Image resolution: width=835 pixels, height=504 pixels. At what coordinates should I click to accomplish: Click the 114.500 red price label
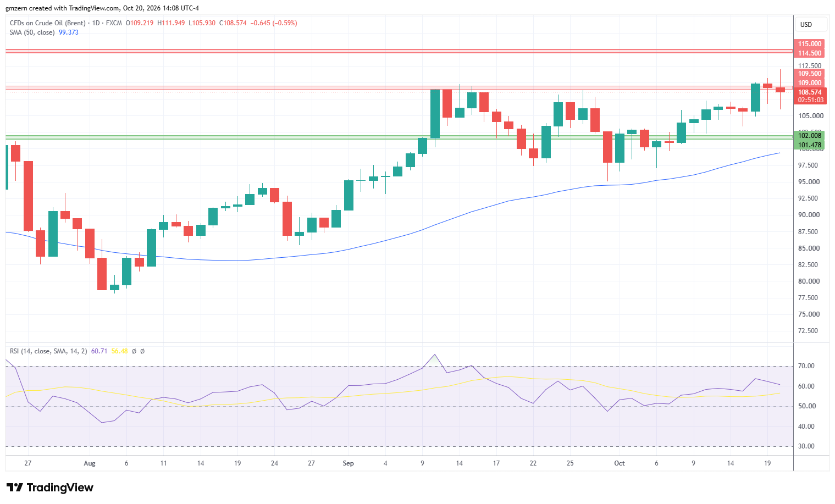coord(810,53)
